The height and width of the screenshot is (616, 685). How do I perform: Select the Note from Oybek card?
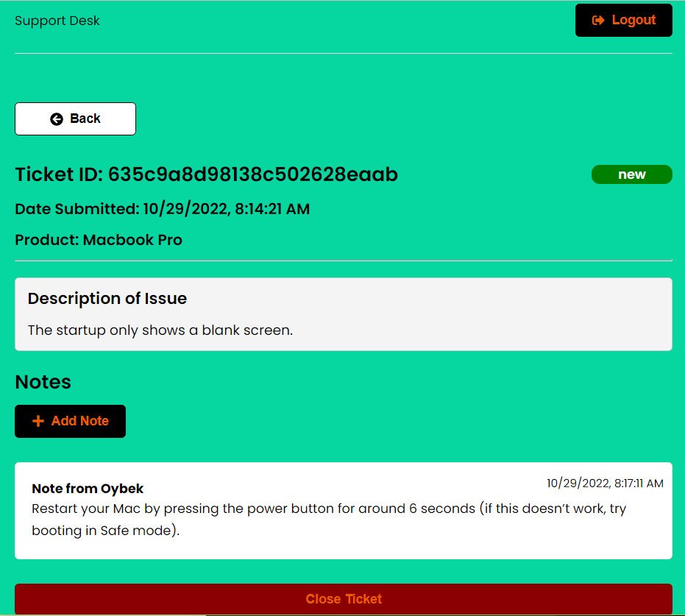click(x=343, y=511)
